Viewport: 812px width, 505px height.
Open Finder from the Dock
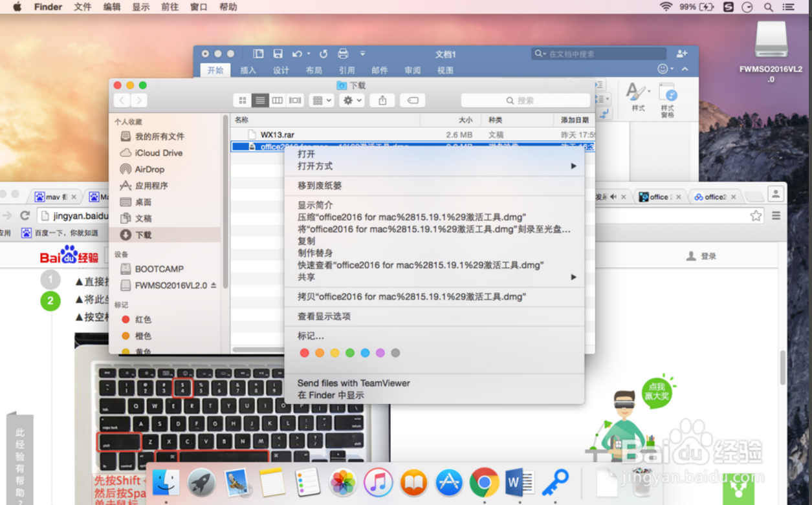pyautogui.click(x=166, y=482)
